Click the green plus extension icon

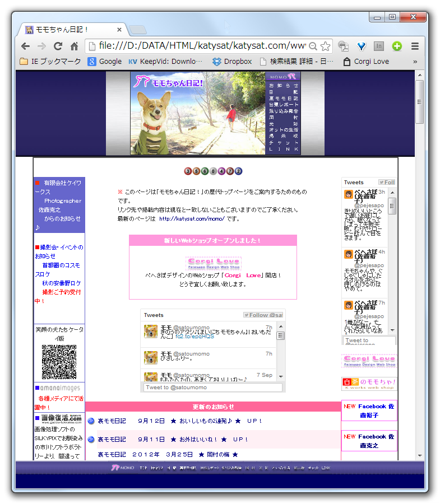pos(397,46)
